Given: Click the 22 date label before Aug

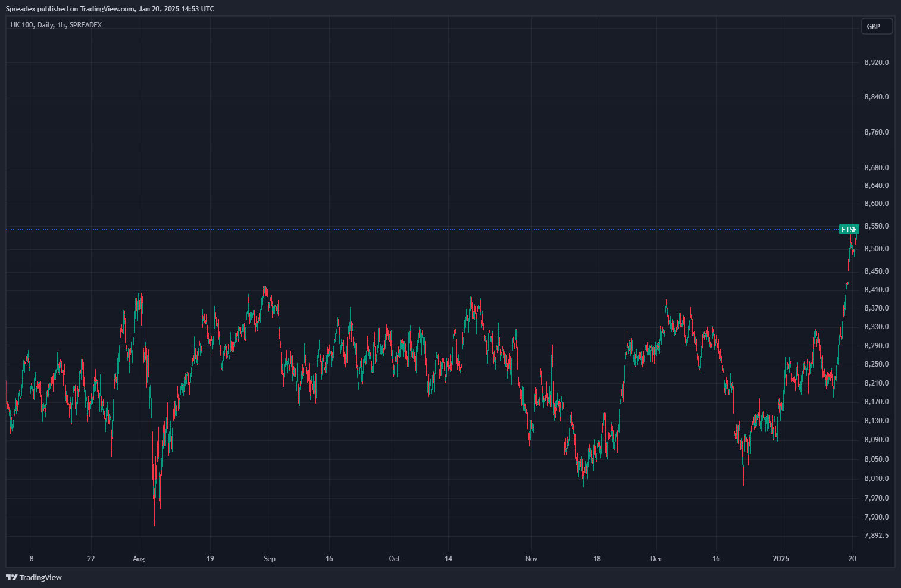Looking at the screenshot, I should click(91, 559).
